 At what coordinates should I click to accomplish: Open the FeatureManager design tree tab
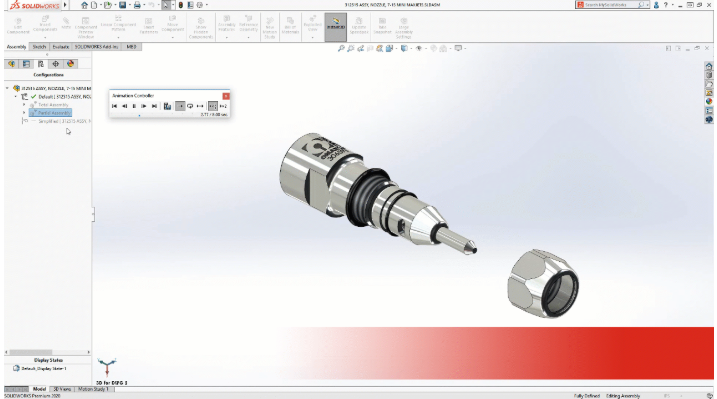pos(11,64)
